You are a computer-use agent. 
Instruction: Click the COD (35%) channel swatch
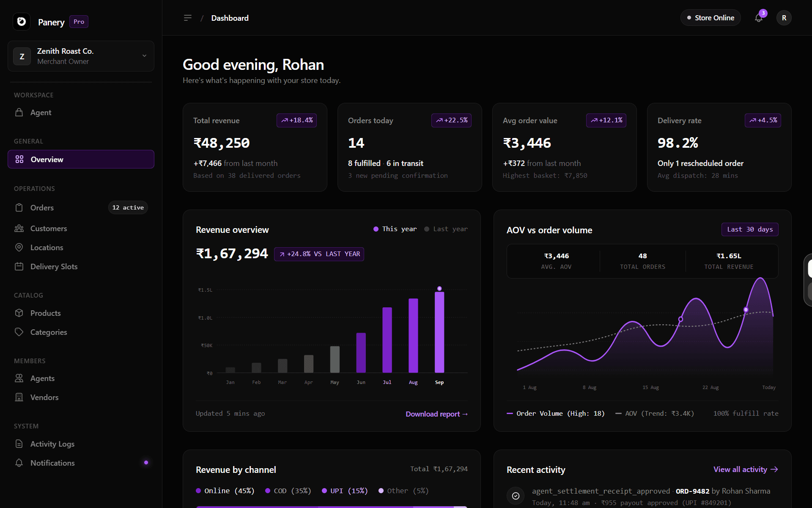(x=268, y=491)
